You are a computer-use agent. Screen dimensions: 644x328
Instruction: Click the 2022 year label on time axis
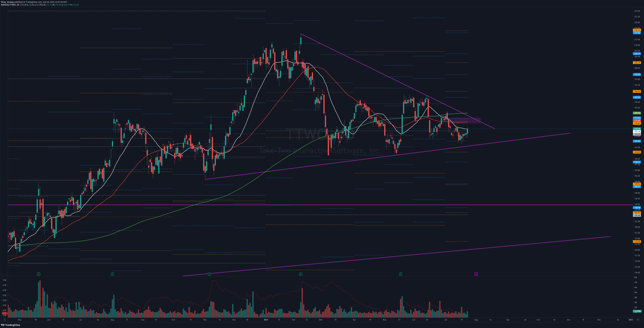631,320
